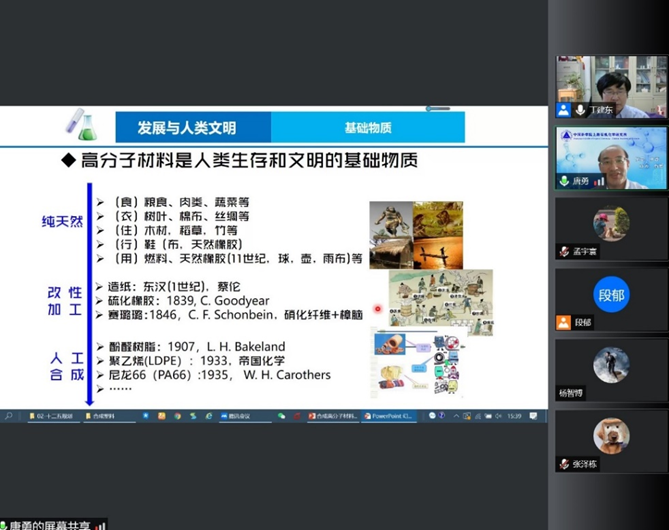This screenshot has height=530, width=669.
Task: Click the taskbar clock showing 15:39
Action: tap(517, 416)
